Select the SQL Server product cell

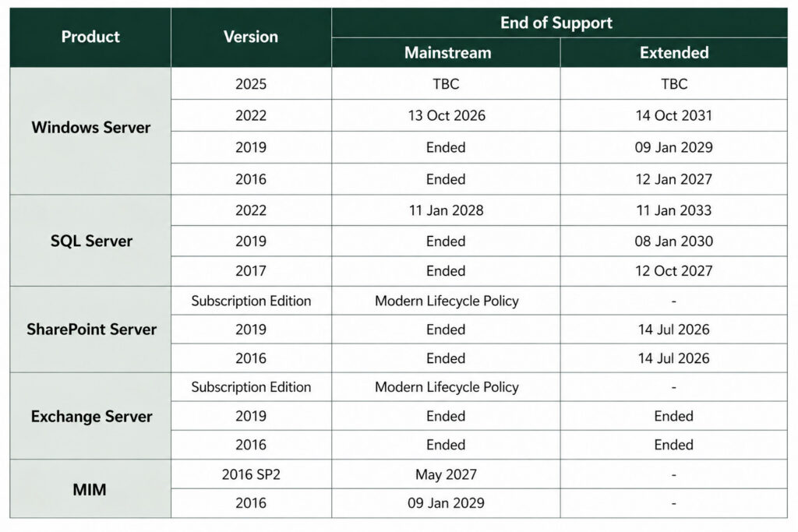(x=90, y=241)
